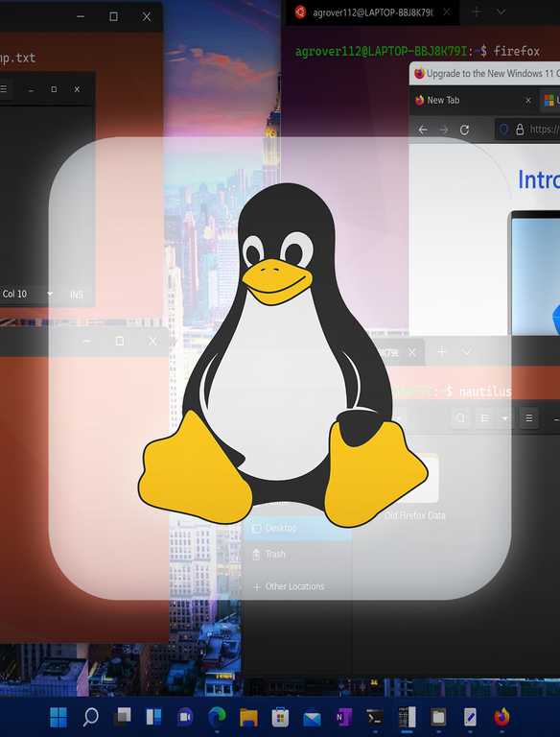Add new tab in lower terminal

pos(442,351)
